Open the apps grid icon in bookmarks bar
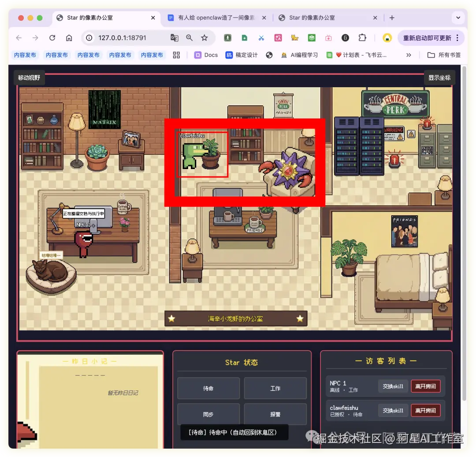476x457 pixels. (x=176, y=55)
